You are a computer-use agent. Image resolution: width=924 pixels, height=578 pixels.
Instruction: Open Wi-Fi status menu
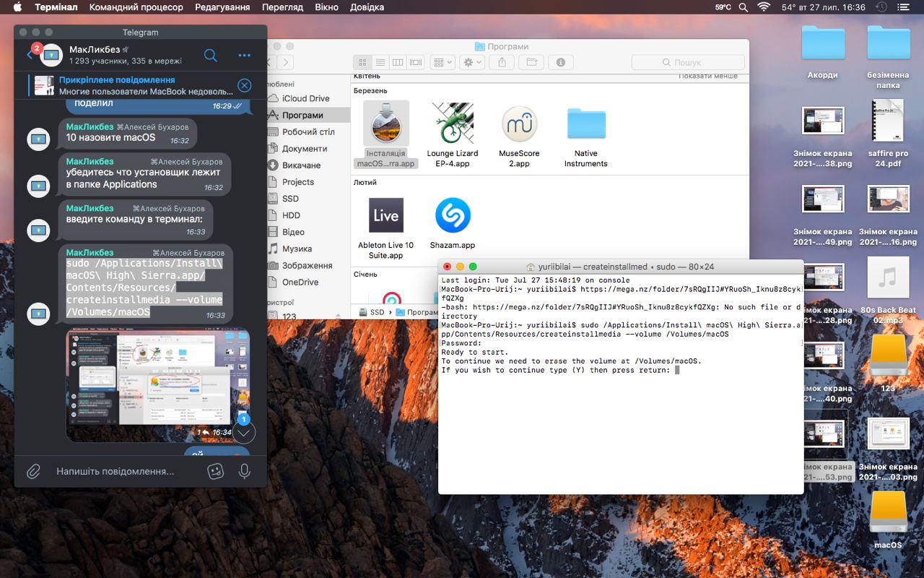coord(764,7)
